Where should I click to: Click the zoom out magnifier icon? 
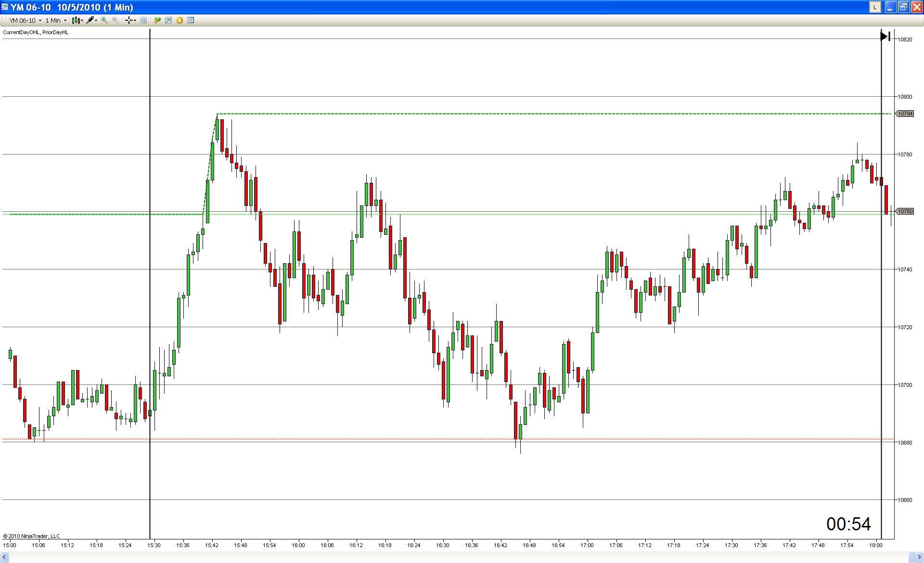(115, 20)
